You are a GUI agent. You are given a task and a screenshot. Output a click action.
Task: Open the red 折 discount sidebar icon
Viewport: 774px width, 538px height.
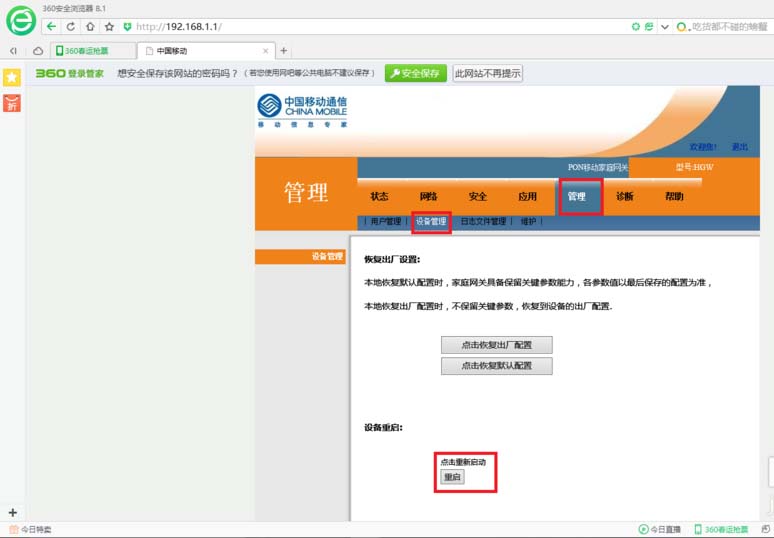tap(12, 103)
